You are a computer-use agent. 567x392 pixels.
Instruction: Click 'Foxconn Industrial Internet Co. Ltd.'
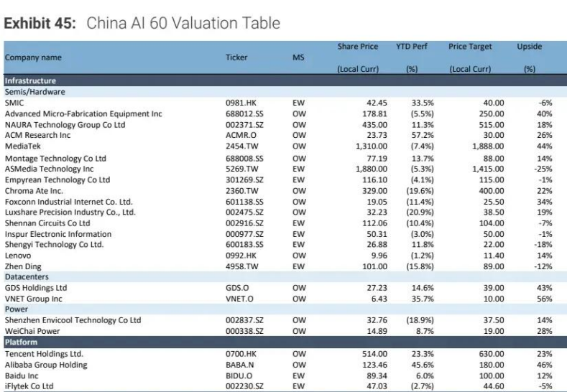[x=69, y=202]
